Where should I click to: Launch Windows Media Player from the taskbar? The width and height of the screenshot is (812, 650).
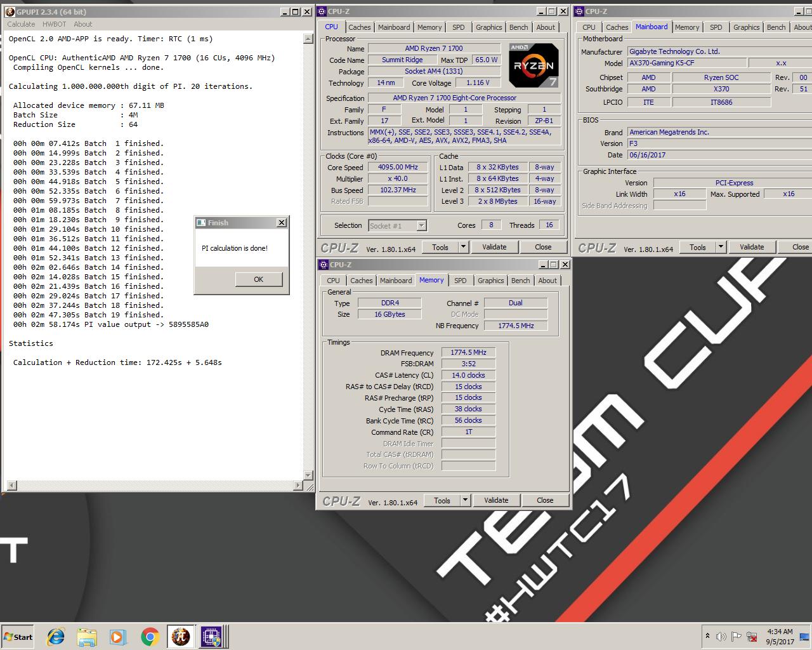[x=118, y=637]
